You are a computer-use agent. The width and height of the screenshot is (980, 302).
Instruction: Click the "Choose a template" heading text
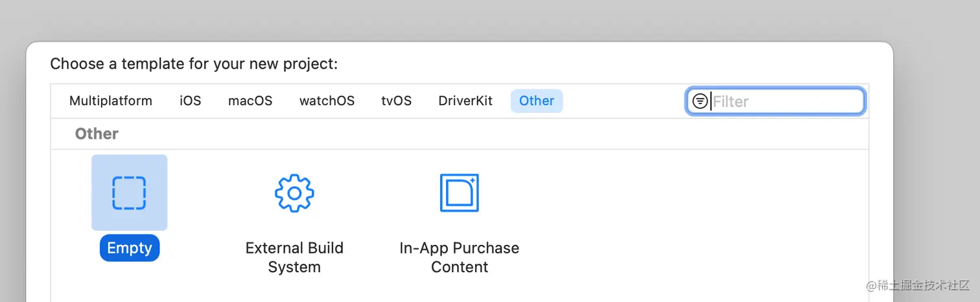(194, 64)
